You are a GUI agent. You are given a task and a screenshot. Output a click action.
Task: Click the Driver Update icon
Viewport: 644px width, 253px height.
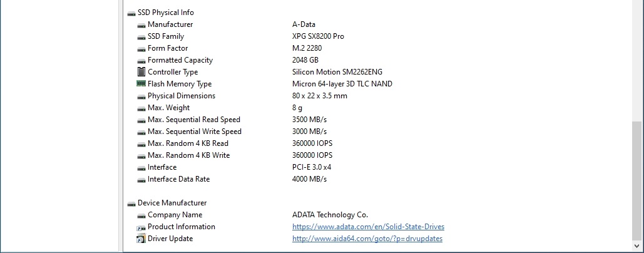click(x=141, y=239)
